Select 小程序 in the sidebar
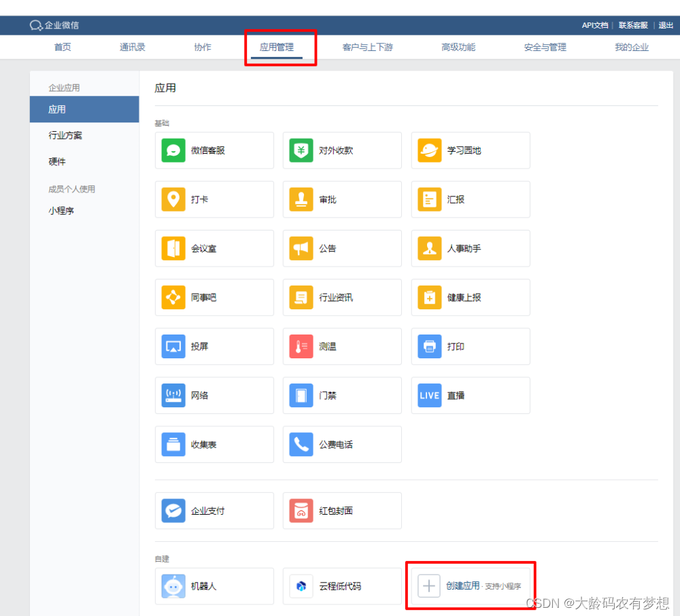This screenshot has height=616, width=680. pos(61,211)
